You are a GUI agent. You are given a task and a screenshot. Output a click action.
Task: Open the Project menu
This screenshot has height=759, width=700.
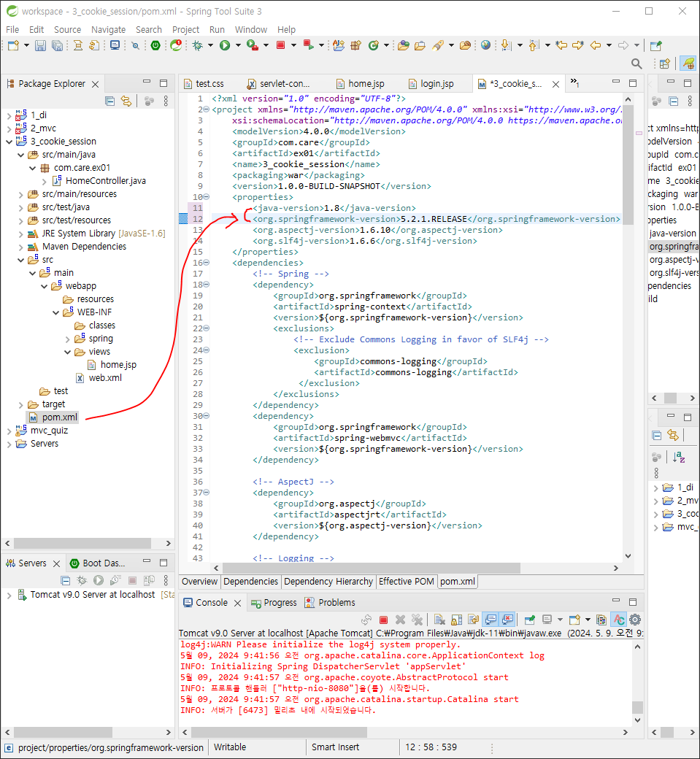pos(185,29)
